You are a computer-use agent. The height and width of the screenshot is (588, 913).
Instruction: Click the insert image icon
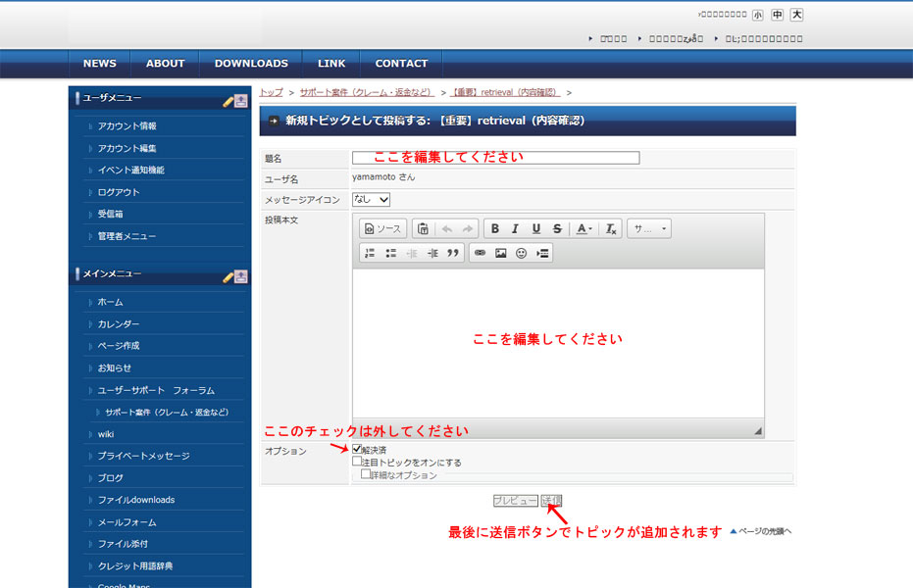click(x=501, y=253)
